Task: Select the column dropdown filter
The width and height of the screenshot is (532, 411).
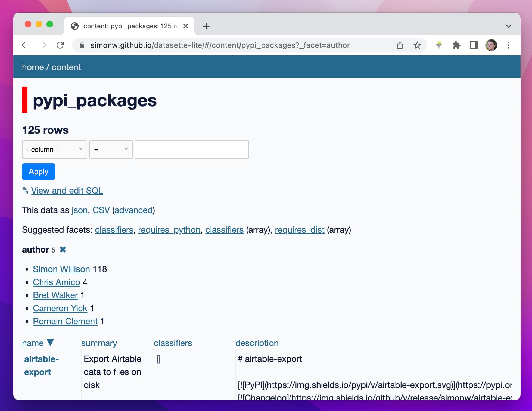Action: 54,150
